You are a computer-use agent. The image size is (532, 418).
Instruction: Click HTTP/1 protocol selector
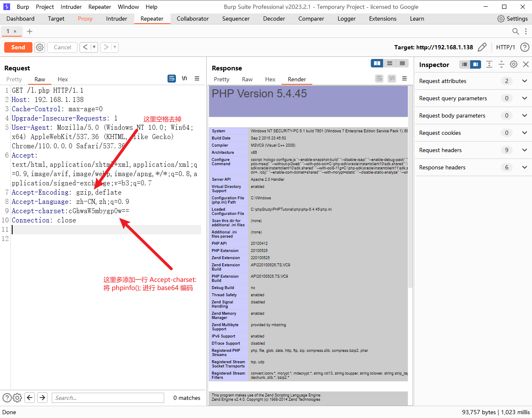[505, 47]
